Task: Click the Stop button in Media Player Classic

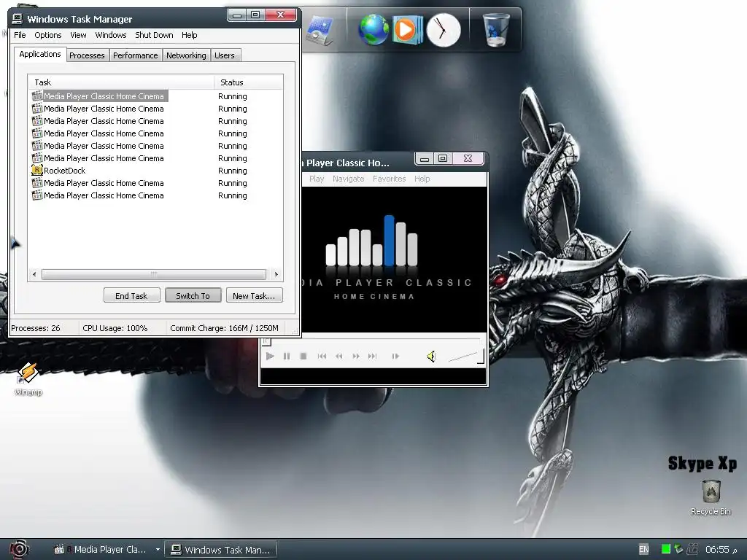Action: click(303, 356)
